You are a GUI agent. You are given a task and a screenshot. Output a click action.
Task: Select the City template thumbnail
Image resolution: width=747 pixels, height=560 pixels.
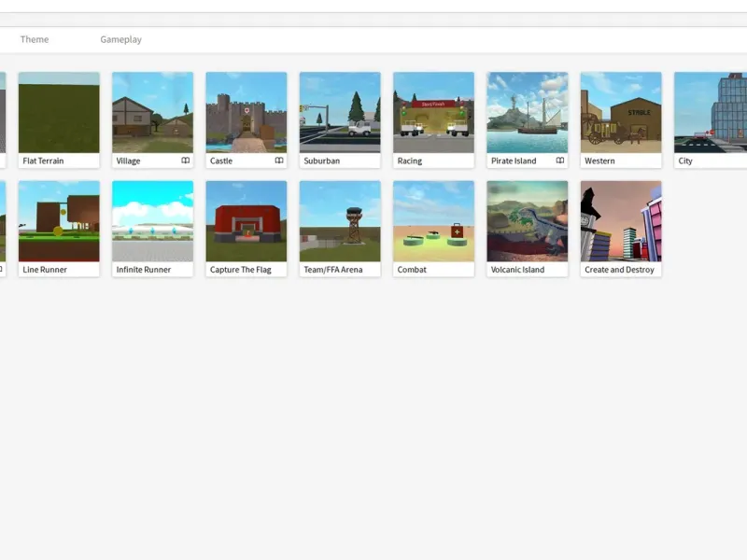pyautogui.click(x=711, y=112)
